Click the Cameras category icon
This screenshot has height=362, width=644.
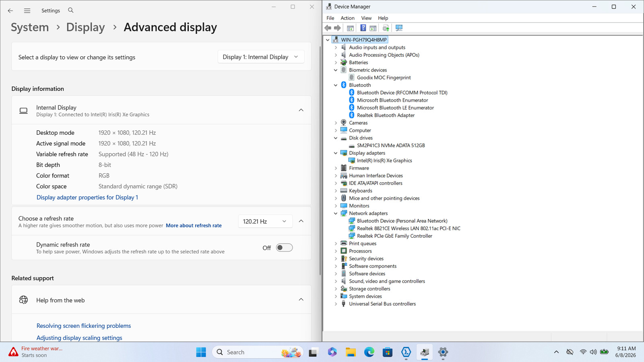click(344, 123)
